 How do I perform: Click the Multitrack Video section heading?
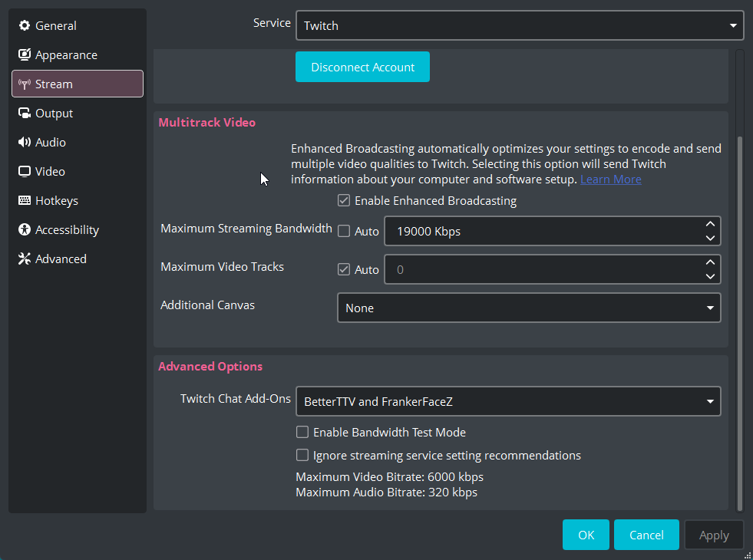[x=207, y=123]
